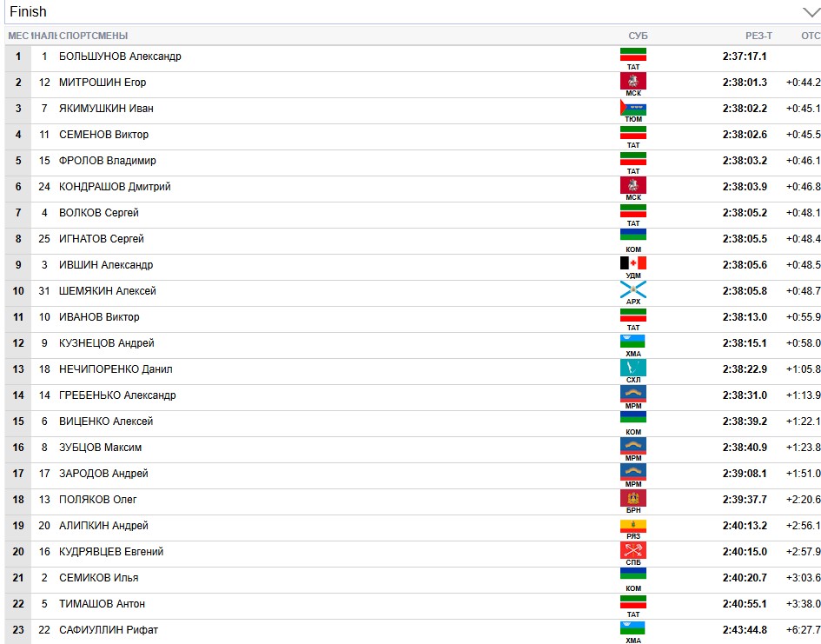Click the ТЮМ flag beside ЯКИМУШКИН Иван
821x644 pixels.
pyautogui.click(x=632, y=108)
